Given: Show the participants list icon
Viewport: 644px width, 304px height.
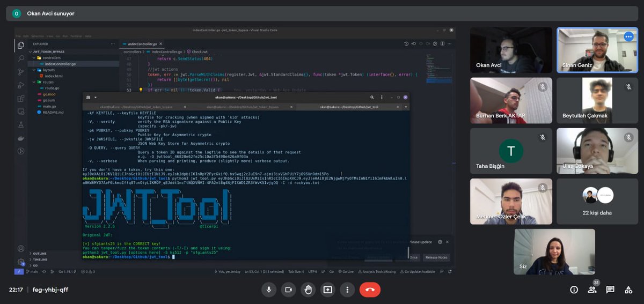Looking at the screenshot, I should [x=592, y=290].
